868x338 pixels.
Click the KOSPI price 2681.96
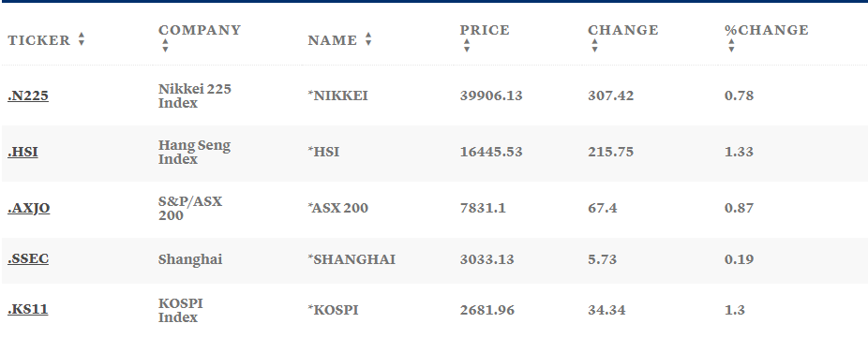point(487,310)
